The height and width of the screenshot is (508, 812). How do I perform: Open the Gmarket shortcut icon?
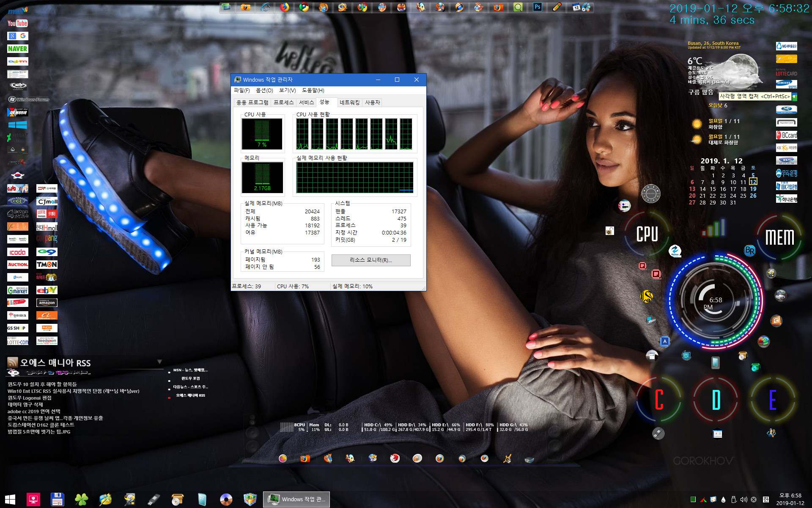click(18, 290)
